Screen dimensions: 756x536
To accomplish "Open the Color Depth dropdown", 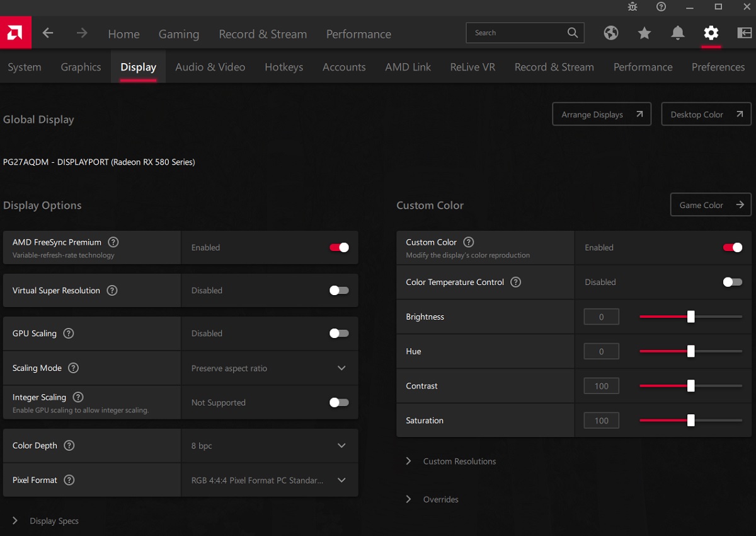I will tap(270, 446).
